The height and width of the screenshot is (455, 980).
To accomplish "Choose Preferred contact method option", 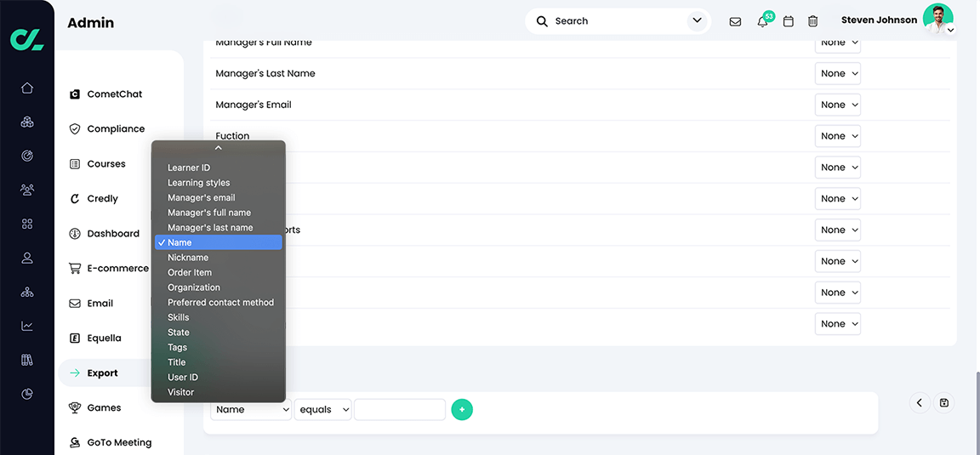I will point(218,303).
